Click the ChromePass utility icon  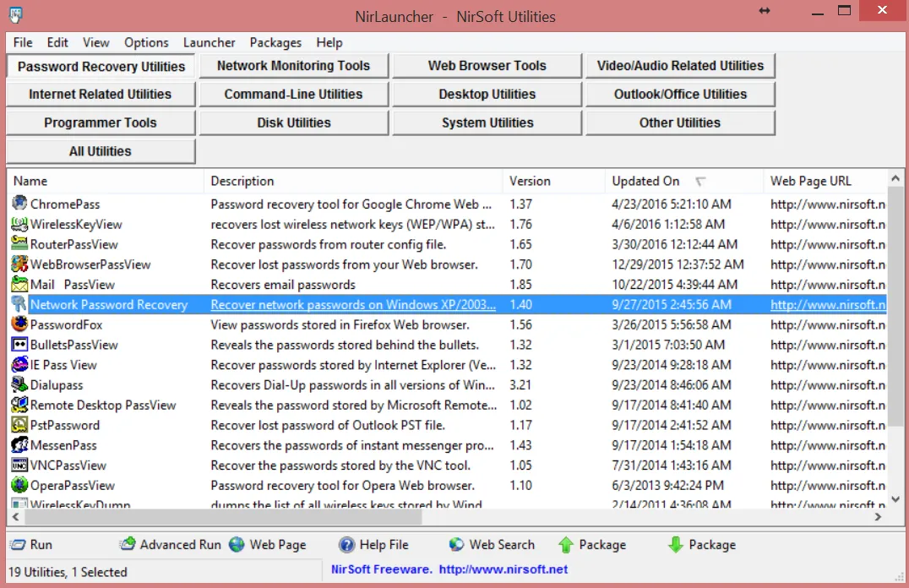[x=19, y=204]
